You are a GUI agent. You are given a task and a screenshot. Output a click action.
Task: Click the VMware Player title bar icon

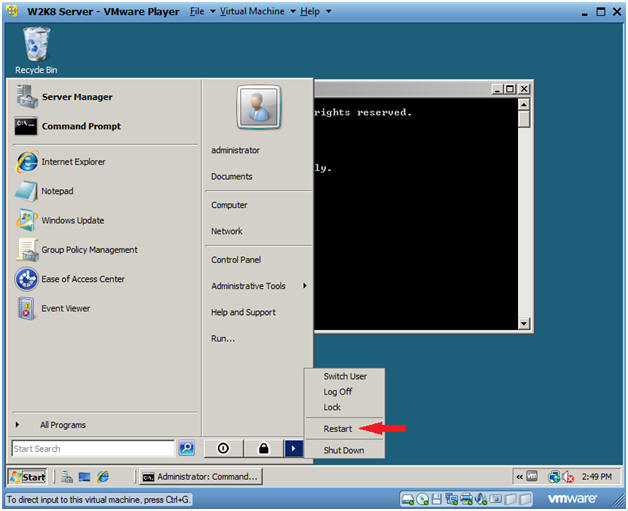click(x=12, y=11)
